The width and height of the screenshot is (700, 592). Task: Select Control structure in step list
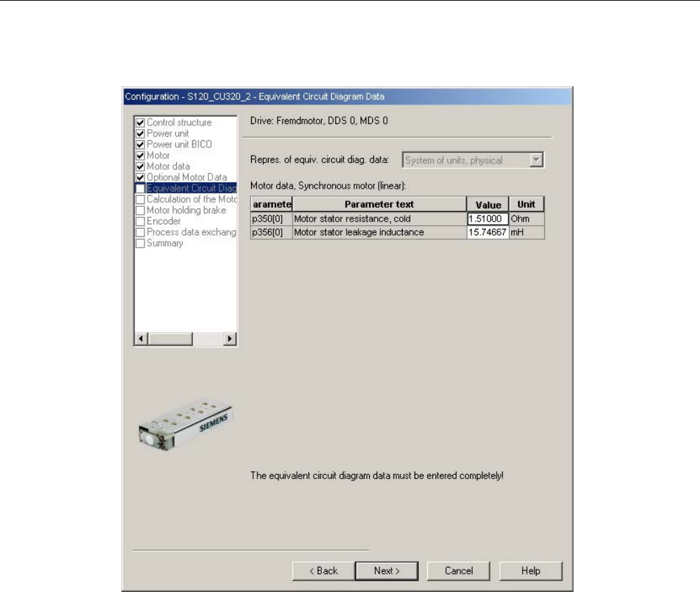[x=179, y=122]
